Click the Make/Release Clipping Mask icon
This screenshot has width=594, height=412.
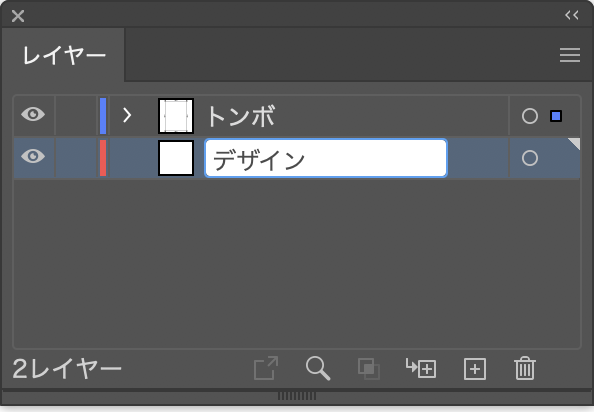coord(369,368)
